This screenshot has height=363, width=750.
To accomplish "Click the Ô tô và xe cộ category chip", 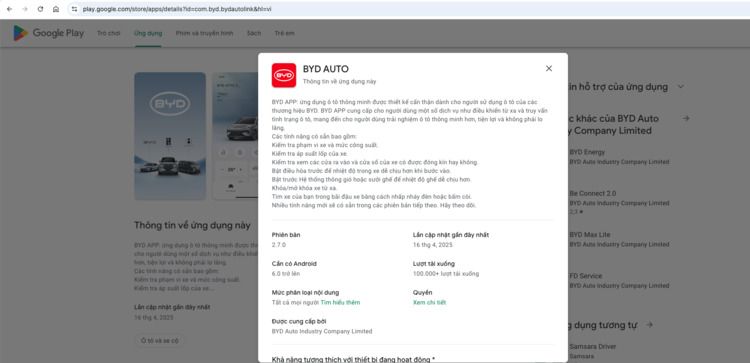I will 159,341.
